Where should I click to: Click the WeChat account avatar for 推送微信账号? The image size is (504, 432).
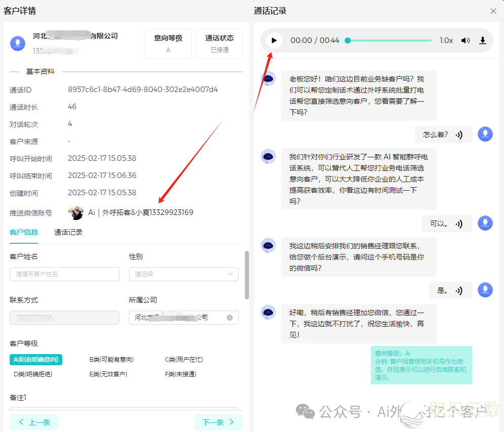pos(76,212)
